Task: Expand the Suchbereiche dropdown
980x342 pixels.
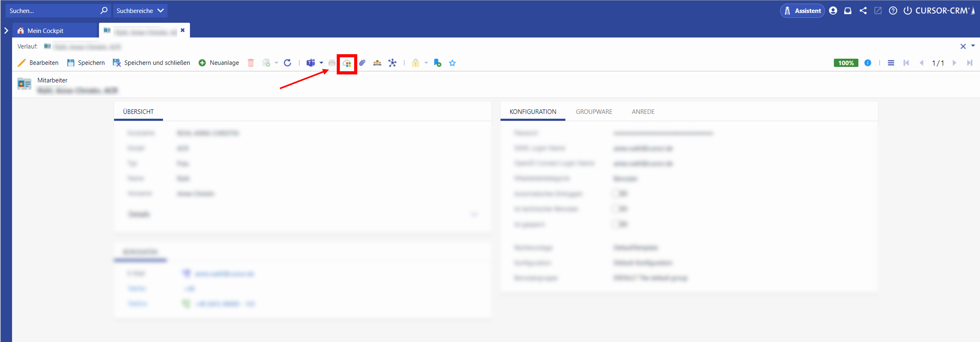Action: coord(140,11)
